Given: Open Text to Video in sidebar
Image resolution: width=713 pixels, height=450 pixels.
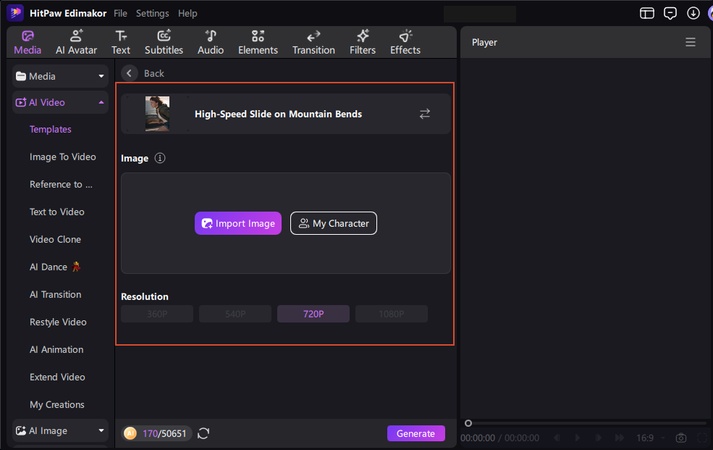Looking at the screenshot, I should [x=57, y=212].
